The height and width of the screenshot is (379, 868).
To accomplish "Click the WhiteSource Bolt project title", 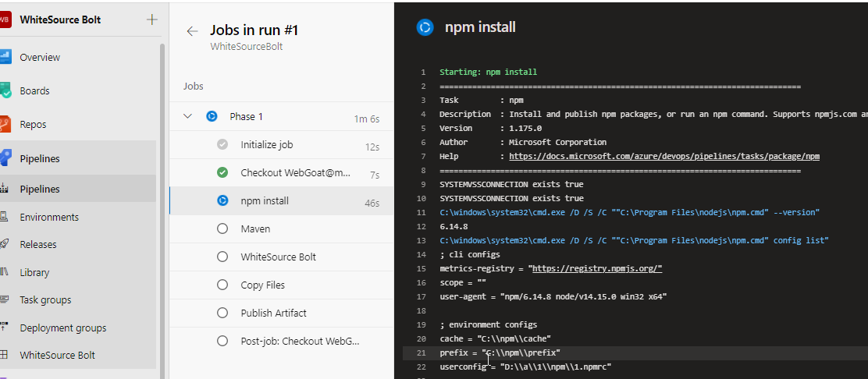I will pos(60,19).
